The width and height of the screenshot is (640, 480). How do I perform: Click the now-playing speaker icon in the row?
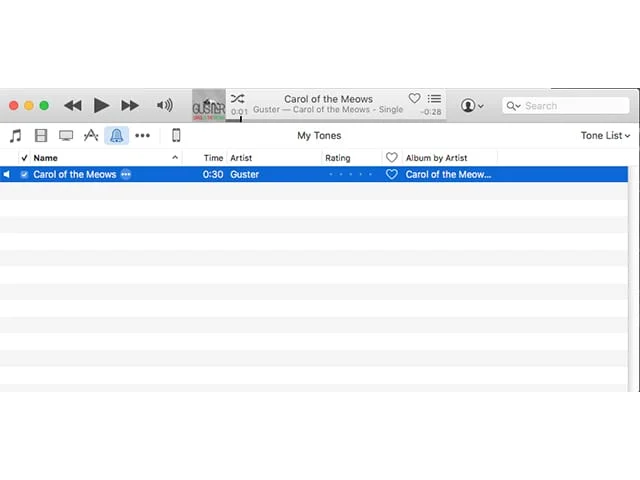[x=7, y=175]
